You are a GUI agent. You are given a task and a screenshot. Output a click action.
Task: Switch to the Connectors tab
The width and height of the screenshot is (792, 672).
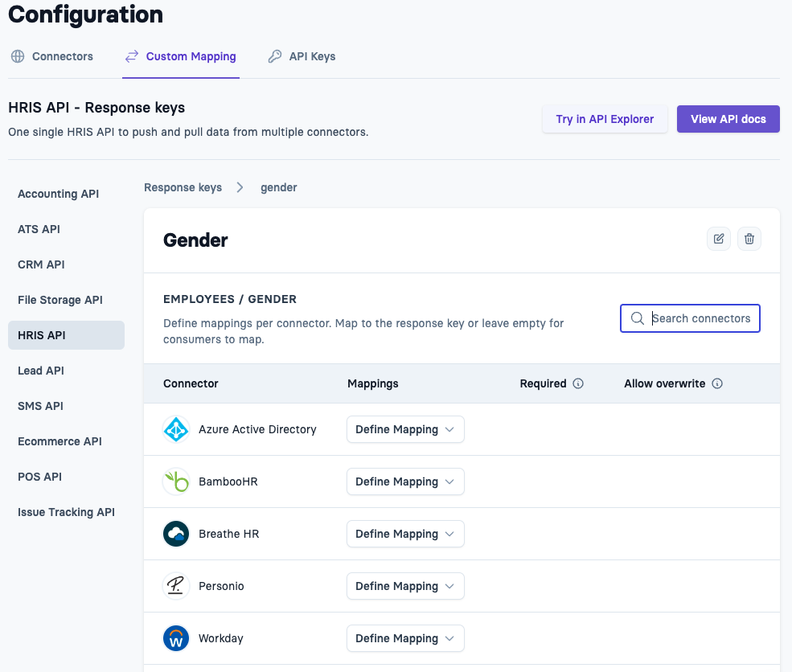click(52, 56)
